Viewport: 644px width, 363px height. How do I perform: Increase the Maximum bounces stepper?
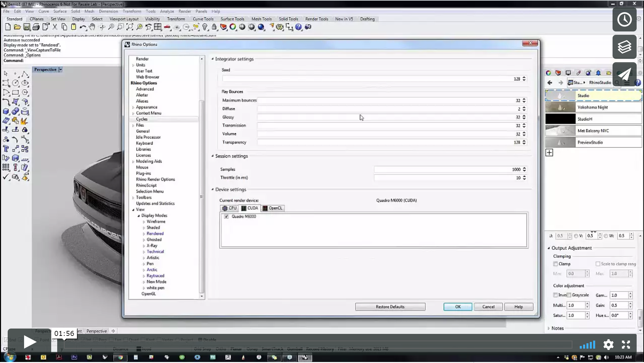click(524, 99)
